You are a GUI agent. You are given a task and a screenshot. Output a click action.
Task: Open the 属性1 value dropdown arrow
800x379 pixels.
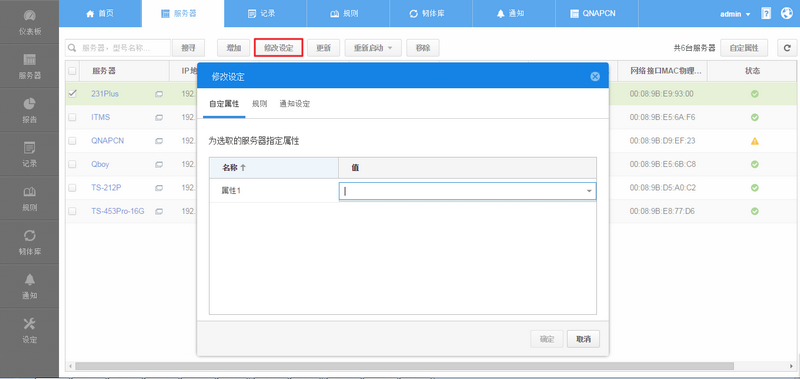589,191
